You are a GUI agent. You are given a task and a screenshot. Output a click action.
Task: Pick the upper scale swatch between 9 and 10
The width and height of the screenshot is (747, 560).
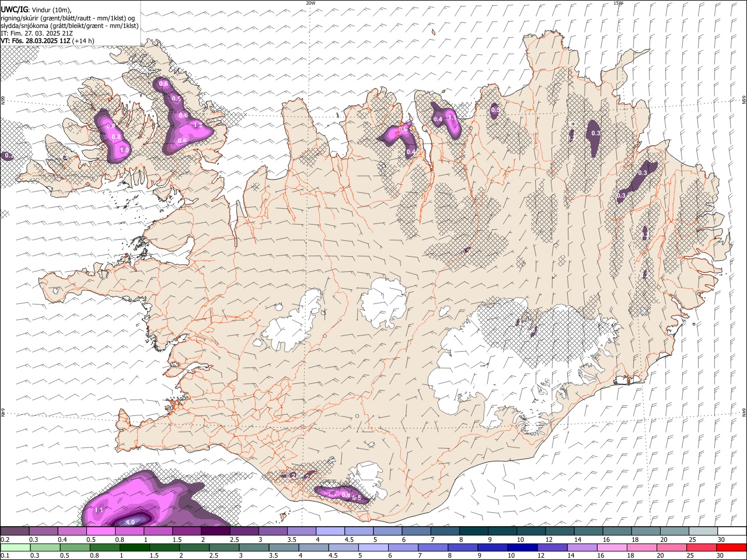pyautogui.click(x=502, y=531)
